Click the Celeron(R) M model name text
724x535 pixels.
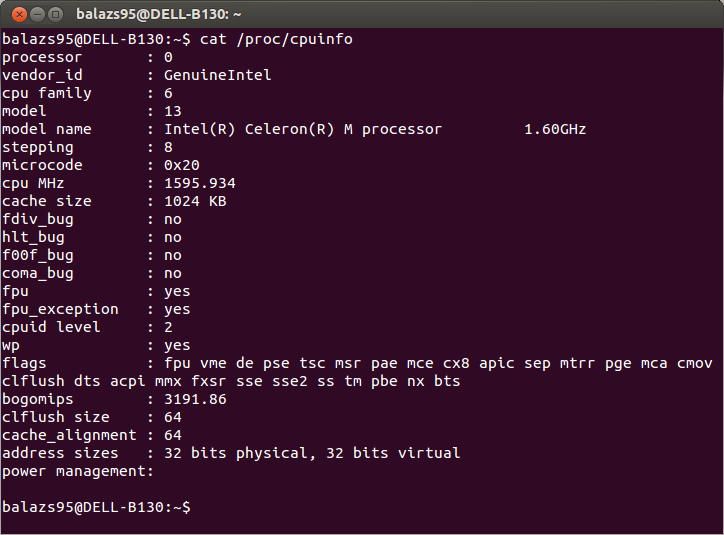click(x=299, y=129)
